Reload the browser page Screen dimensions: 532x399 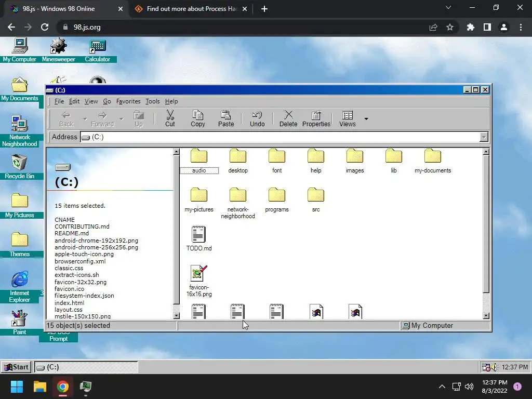(45, 27)
